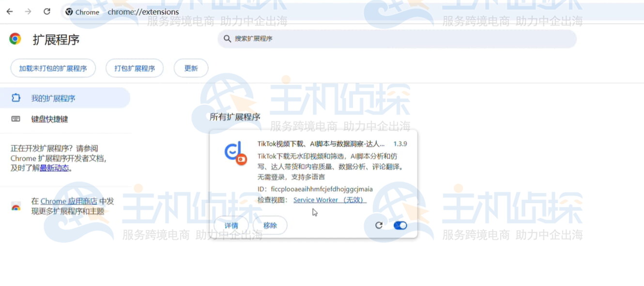Toggle the TikTok extension enable switch
The height and width of the screenshot is (286, 644).
click(x=400, y=225)
